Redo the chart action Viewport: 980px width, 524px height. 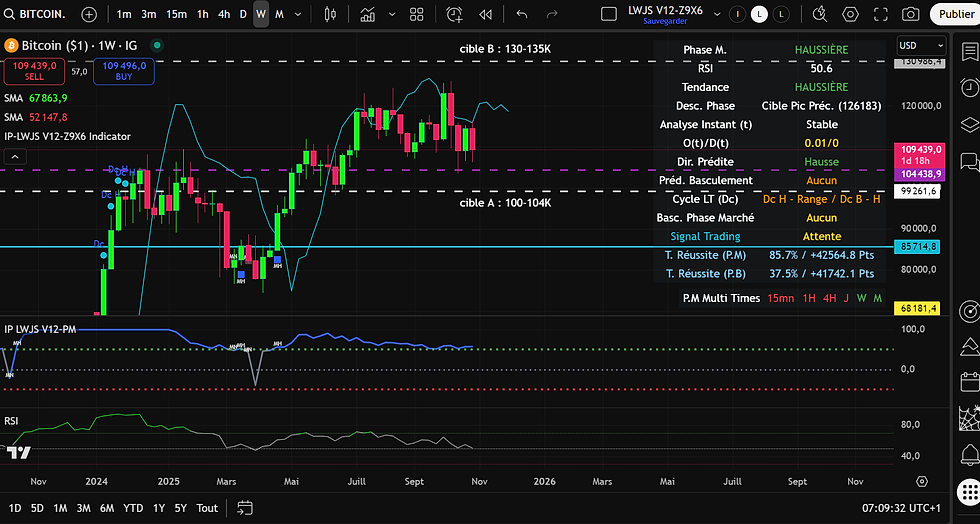pyautogui.click(x=552, y=14)
